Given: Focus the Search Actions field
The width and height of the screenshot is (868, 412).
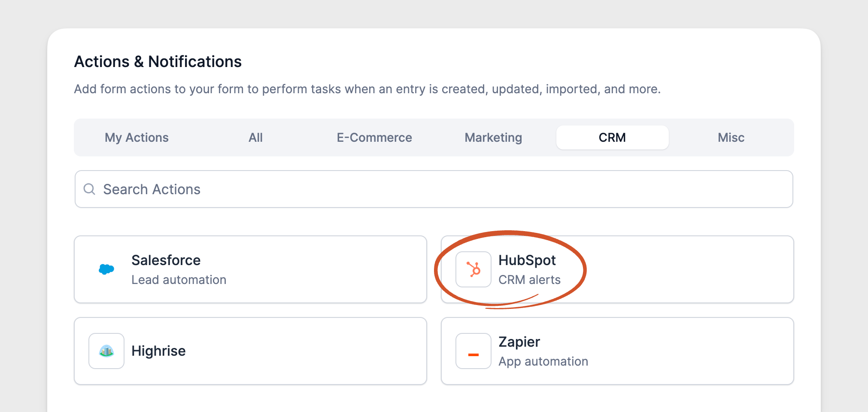Looking at the screenshot, I should (x=434, y=189).
